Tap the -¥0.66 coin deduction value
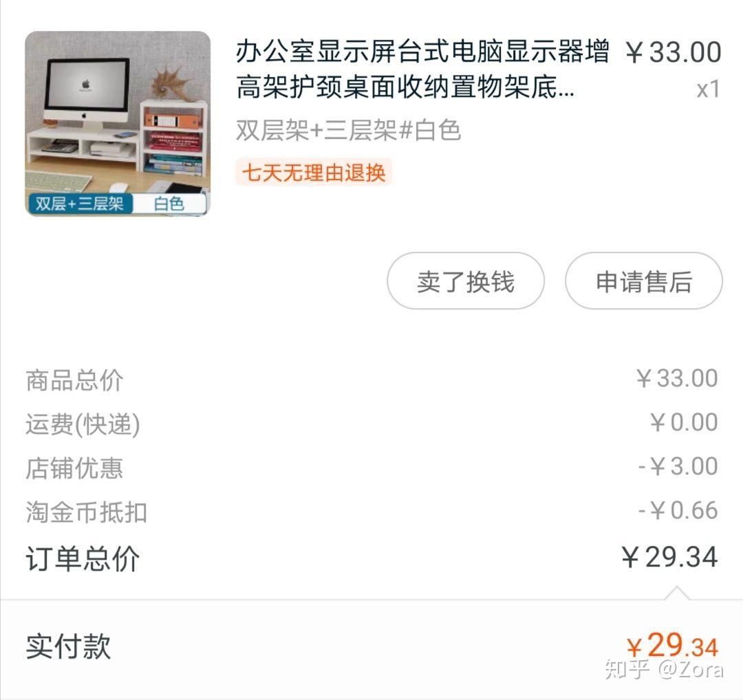743x700 pixels. [x=678, y=510]
